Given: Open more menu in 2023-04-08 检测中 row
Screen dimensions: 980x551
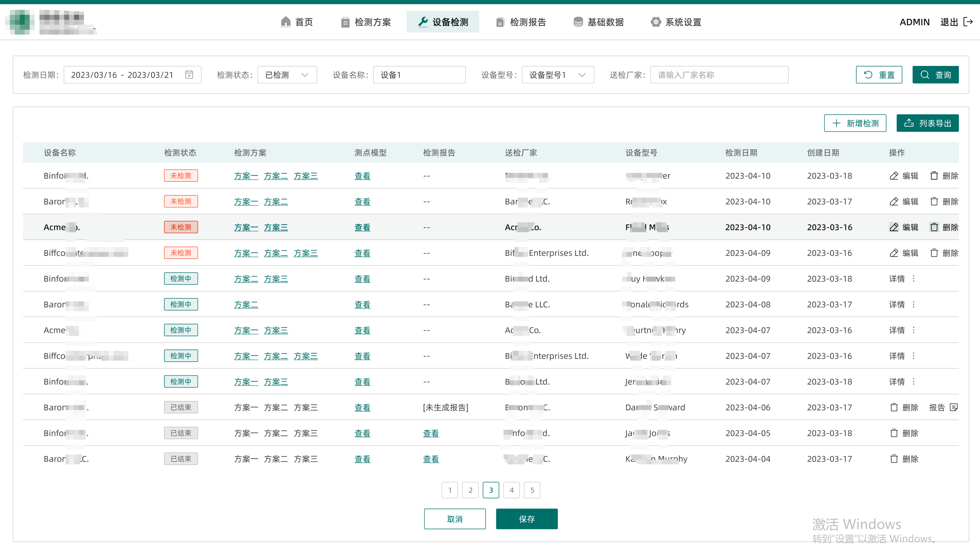Looking at the screenshot, I should point(914,304).
